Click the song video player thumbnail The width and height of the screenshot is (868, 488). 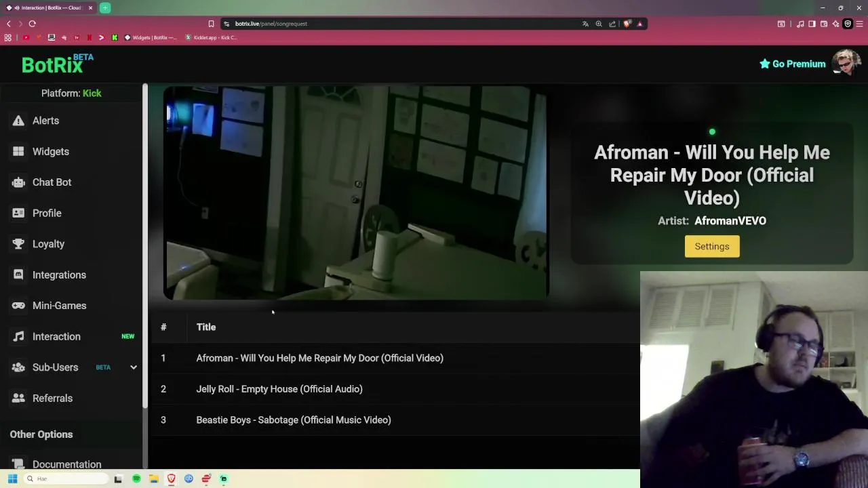356,192
